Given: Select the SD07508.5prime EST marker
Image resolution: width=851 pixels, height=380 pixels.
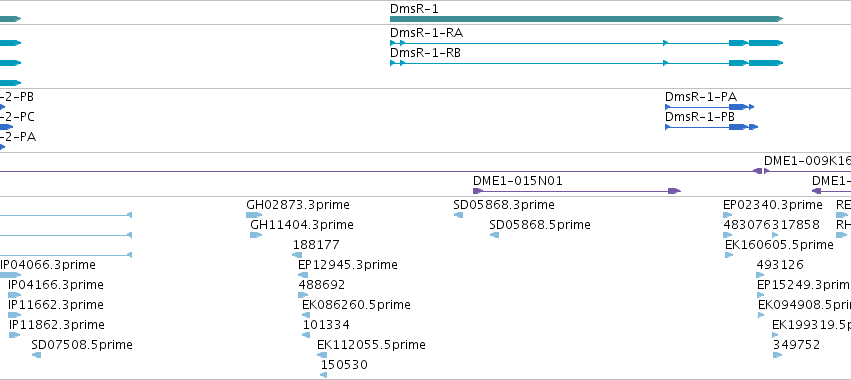Looking at the screenshot, I should (x=36, y=355).
